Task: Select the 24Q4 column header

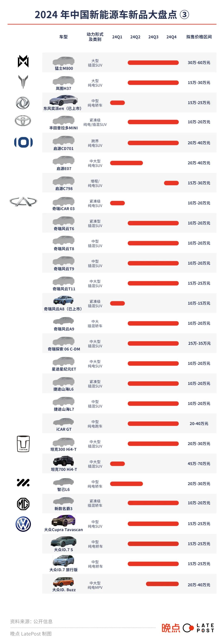Action: click(x=171, y=37)
